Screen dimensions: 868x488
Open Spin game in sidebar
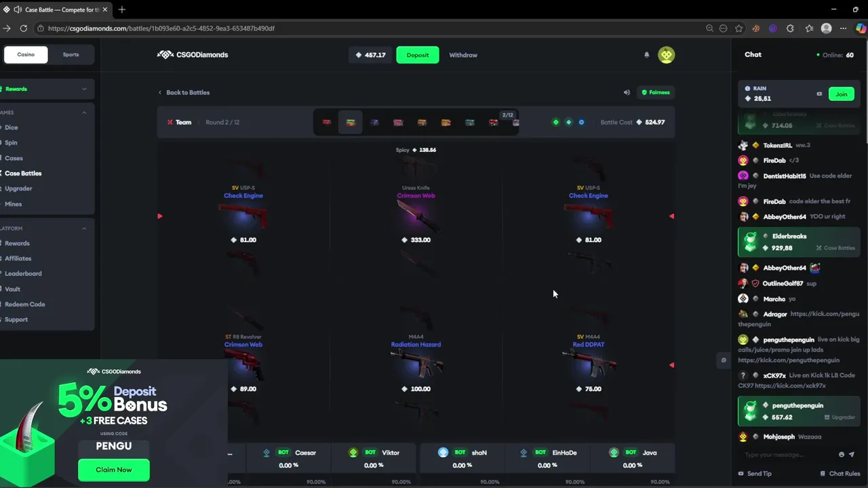pyautogui.click(x=12, y=142)
